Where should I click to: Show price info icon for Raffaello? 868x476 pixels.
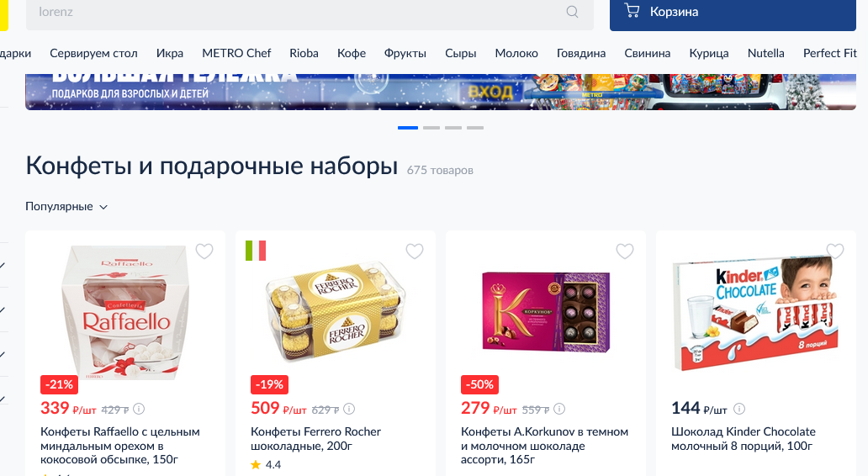139,409
